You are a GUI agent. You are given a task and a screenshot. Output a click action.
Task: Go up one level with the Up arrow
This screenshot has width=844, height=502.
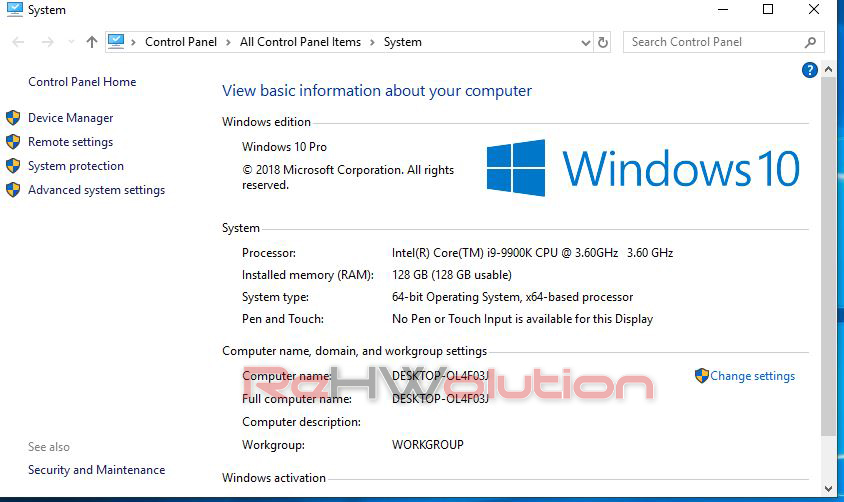pos(92,42)
